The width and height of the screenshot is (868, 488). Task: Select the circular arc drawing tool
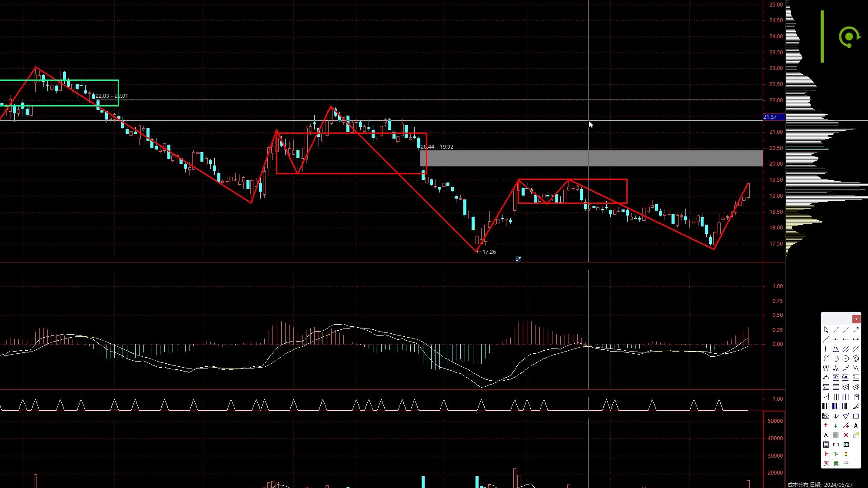pyautogui.click(x=836, y=359)
